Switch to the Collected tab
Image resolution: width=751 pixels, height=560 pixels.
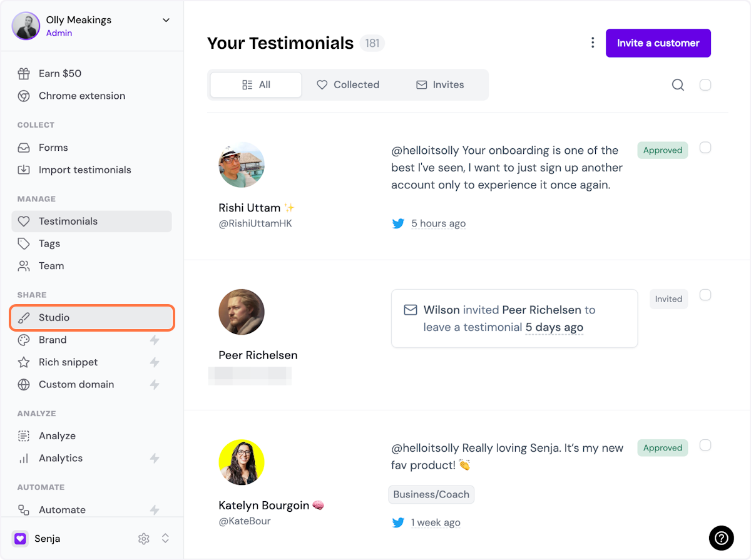[x=348, y=85]
